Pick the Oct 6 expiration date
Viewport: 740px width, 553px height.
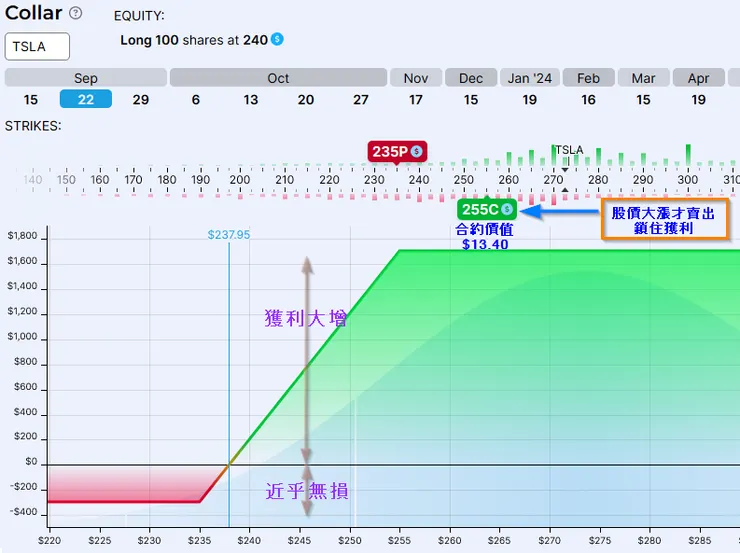coord(196,100)
